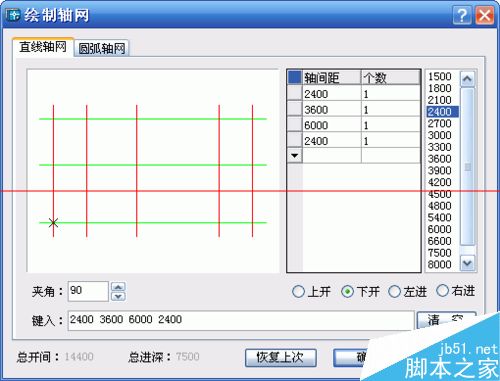Click the 轴间距 column header
Image resolution: width=500 pixels, height=381 pixels.
point(332,78)
